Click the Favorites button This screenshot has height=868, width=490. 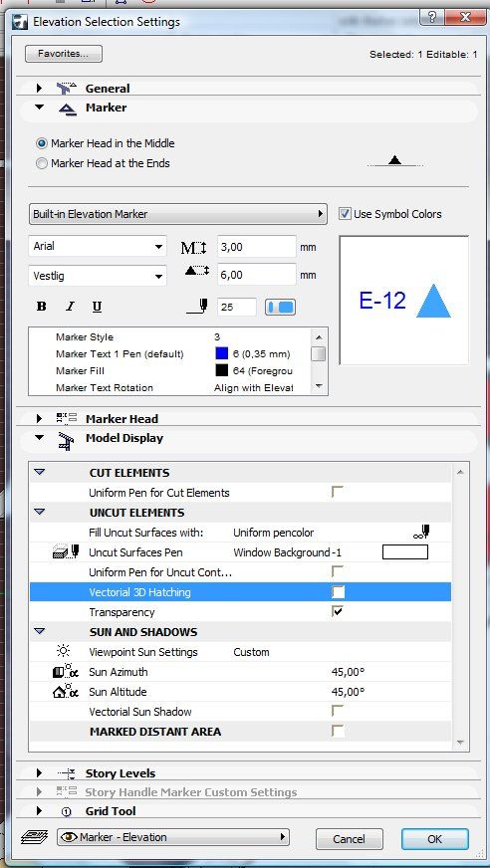coord(64,54)
